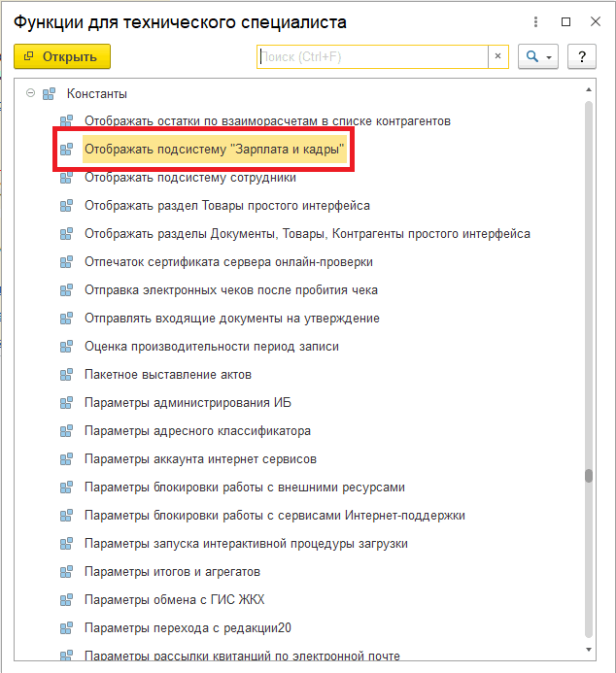Select Отображать разделы Документы, Товары, Контрагенты row
Viewport: 616px width, 673px height.
pos(307,233)
